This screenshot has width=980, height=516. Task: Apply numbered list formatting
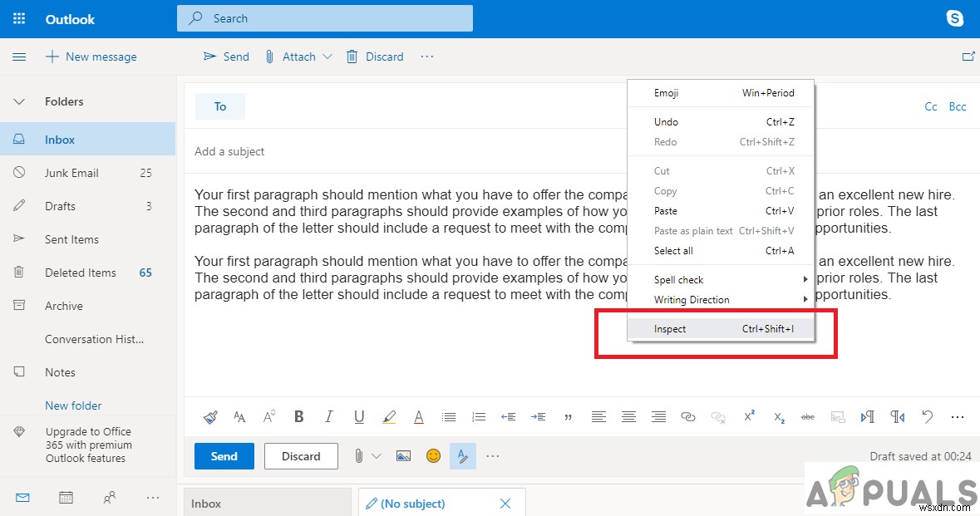tap(479, 416)
